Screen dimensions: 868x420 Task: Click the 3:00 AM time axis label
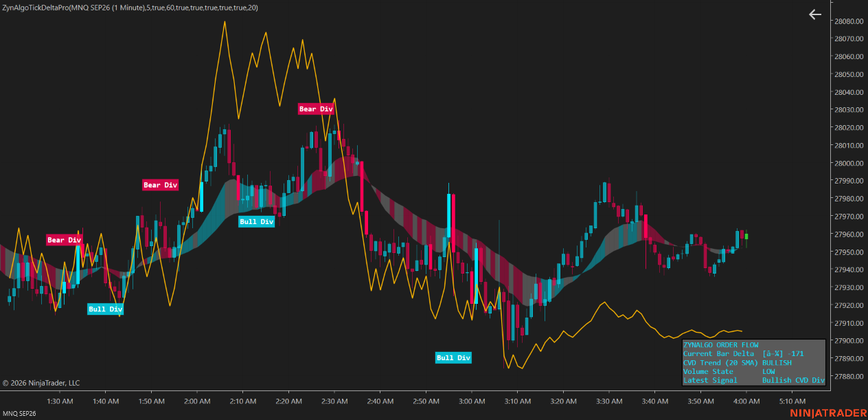click(471, 401)
